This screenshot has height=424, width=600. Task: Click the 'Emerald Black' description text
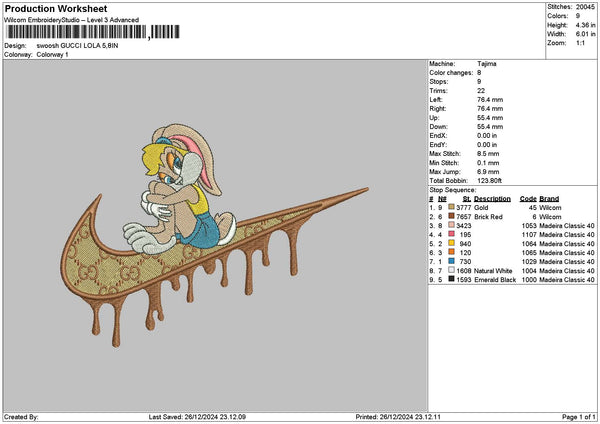click(495, 280)
